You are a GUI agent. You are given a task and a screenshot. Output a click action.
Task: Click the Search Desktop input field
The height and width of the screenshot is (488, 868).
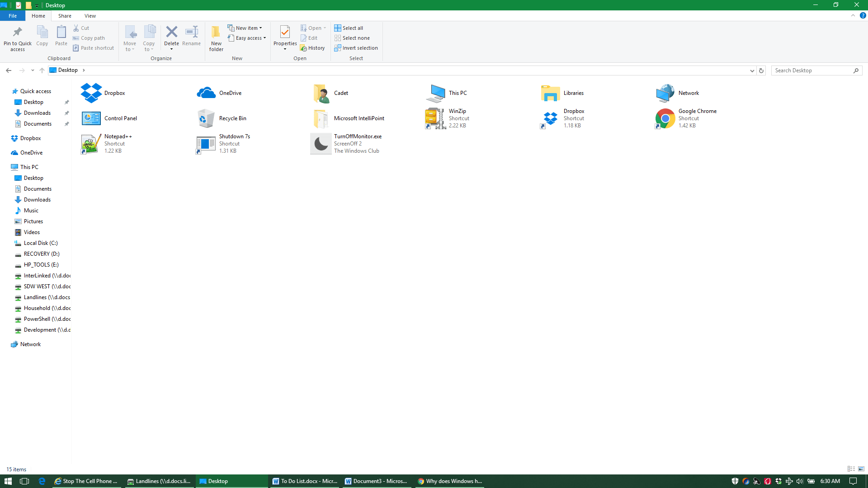tap(812, 70)
